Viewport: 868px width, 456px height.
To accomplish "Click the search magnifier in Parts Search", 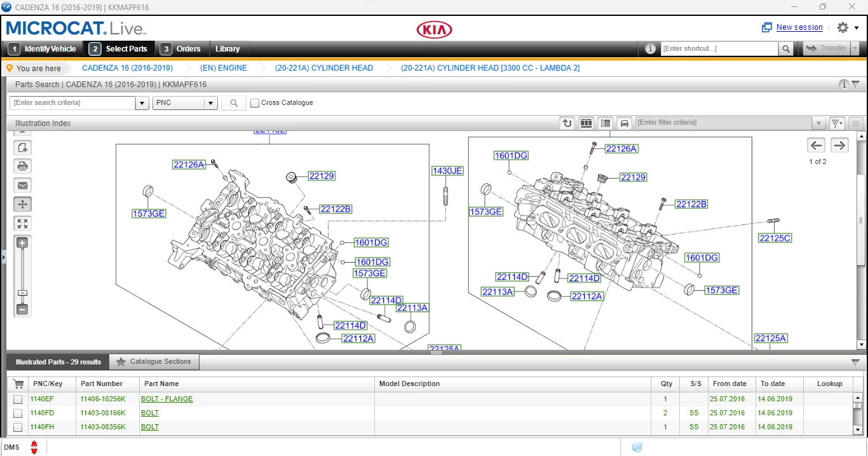I will coord(233,102).
